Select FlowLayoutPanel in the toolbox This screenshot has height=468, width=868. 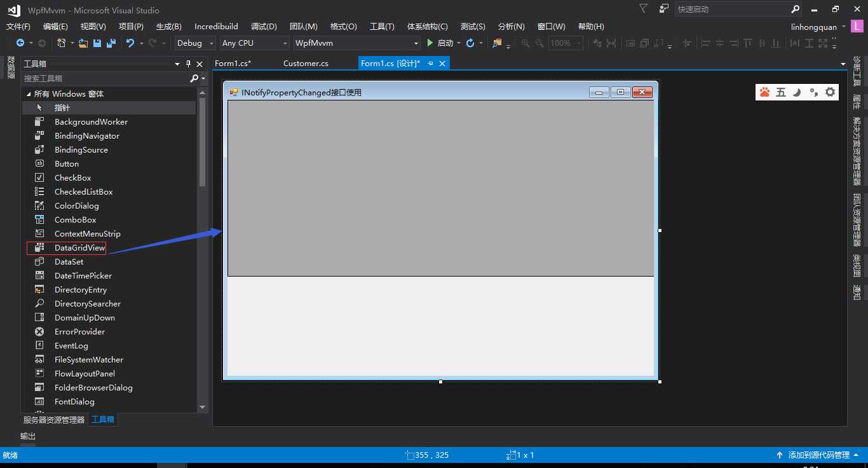pos(109,374)
